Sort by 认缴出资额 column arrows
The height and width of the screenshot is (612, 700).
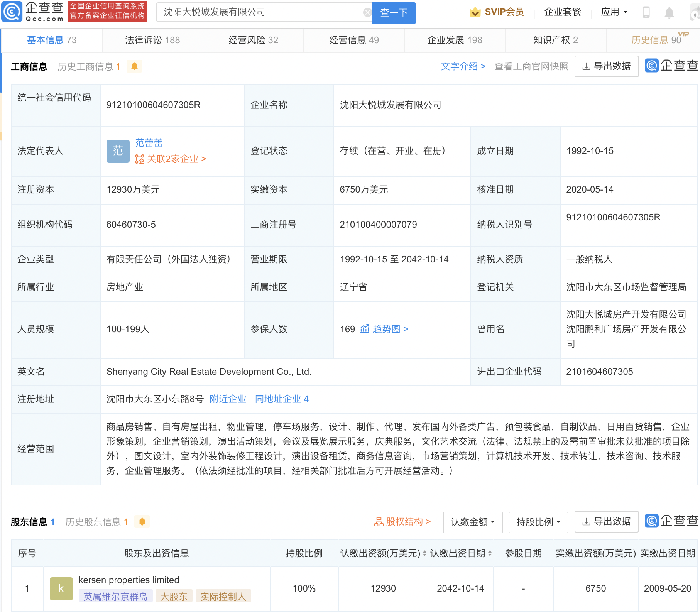(424, 553)
